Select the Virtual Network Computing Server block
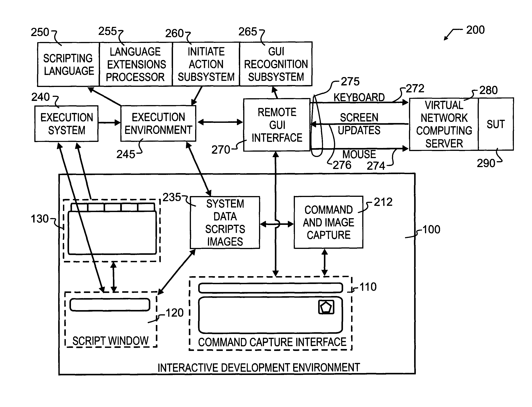 click(449, 111)
